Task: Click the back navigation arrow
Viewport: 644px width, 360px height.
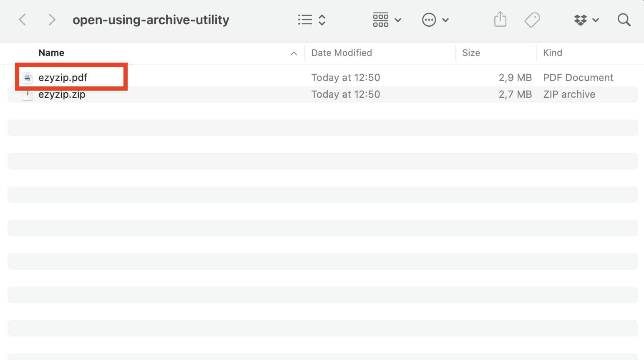Action: tap(23, 19)
